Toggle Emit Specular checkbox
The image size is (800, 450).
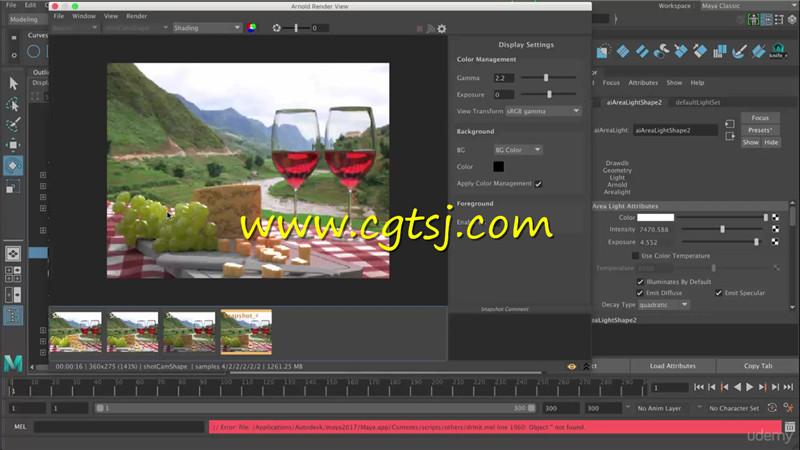(718, 293)
